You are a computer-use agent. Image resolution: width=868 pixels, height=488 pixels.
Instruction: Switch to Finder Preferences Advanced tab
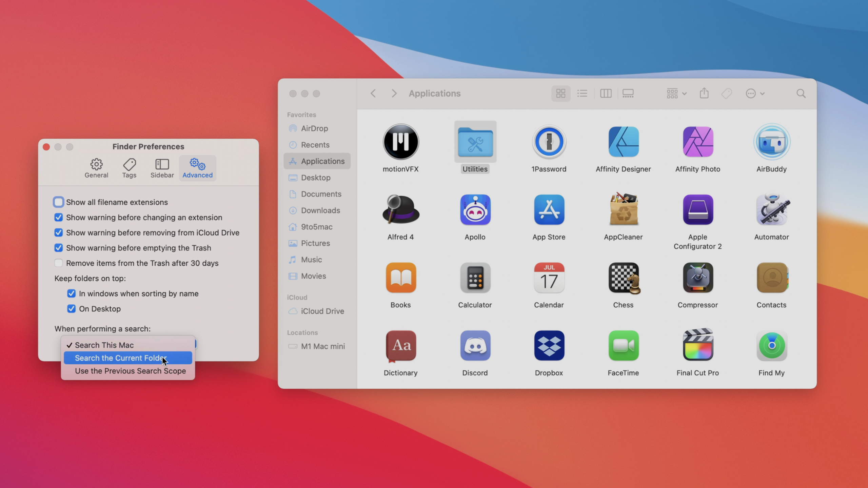tap(197, 167)
